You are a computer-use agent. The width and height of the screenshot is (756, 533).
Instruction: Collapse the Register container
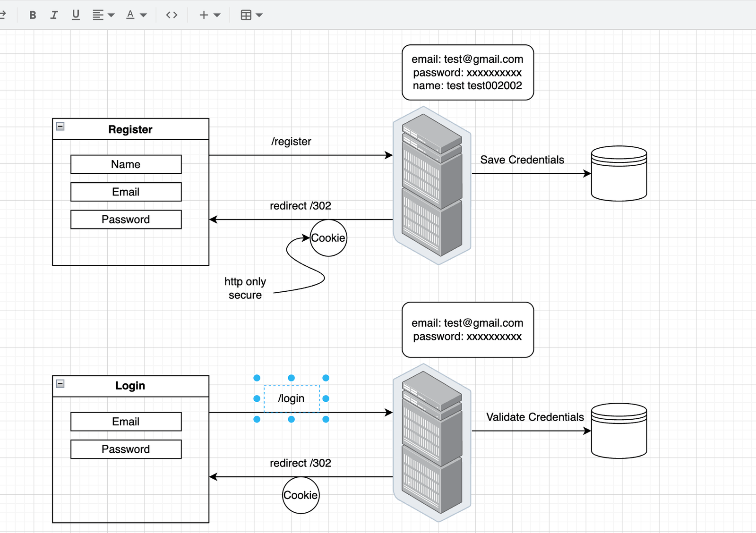pyautogui.click(x=60, y=126)
